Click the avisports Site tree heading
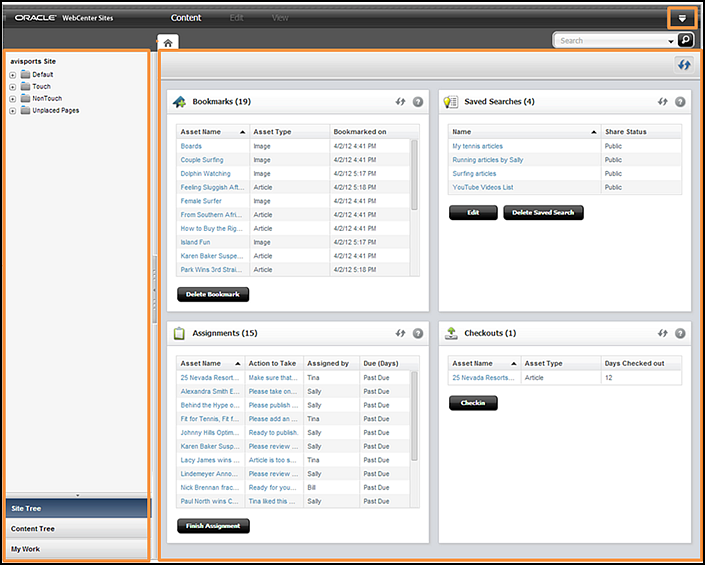 33,61
